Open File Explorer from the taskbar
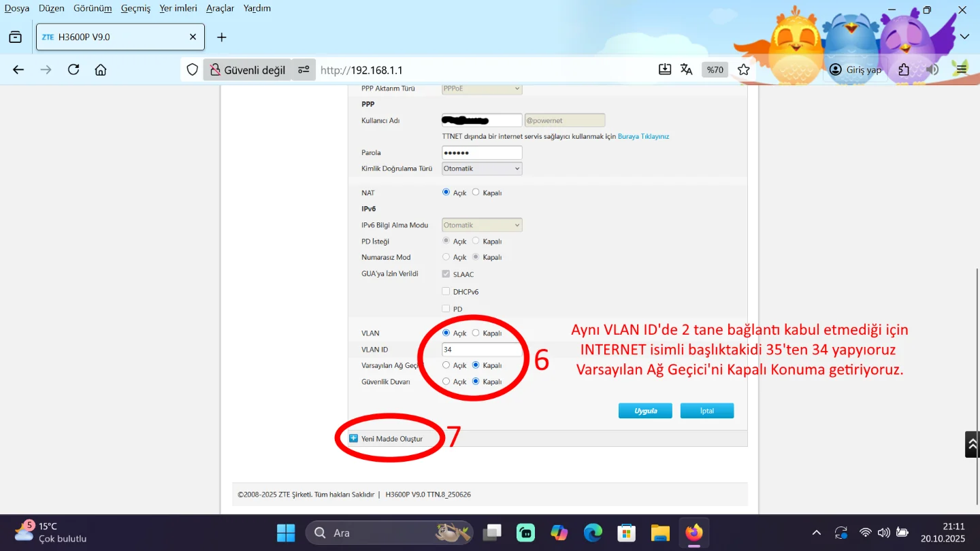 (660, 533)
